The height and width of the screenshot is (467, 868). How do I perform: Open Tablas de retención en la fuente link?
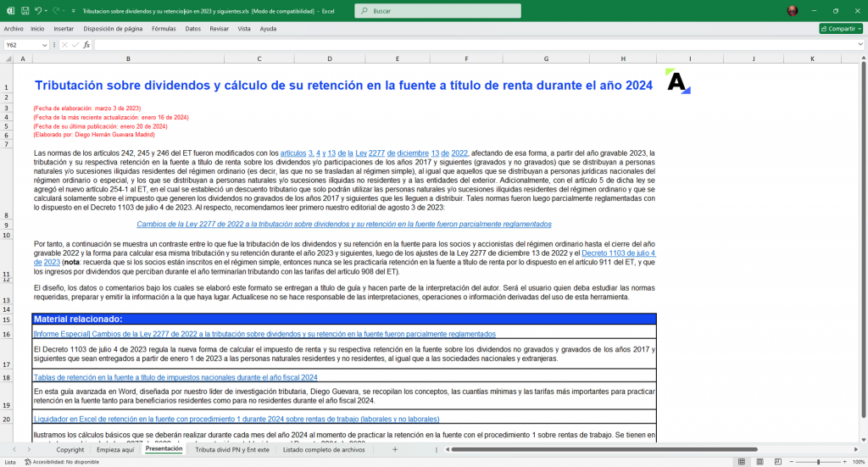point(175,377)
